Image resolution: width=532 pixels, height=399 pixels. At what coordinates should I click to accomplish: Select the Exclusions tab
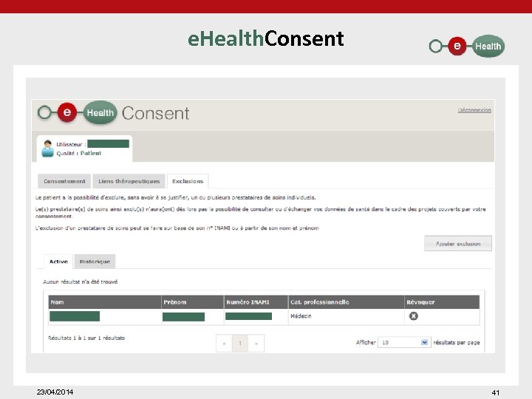point(188,181)
